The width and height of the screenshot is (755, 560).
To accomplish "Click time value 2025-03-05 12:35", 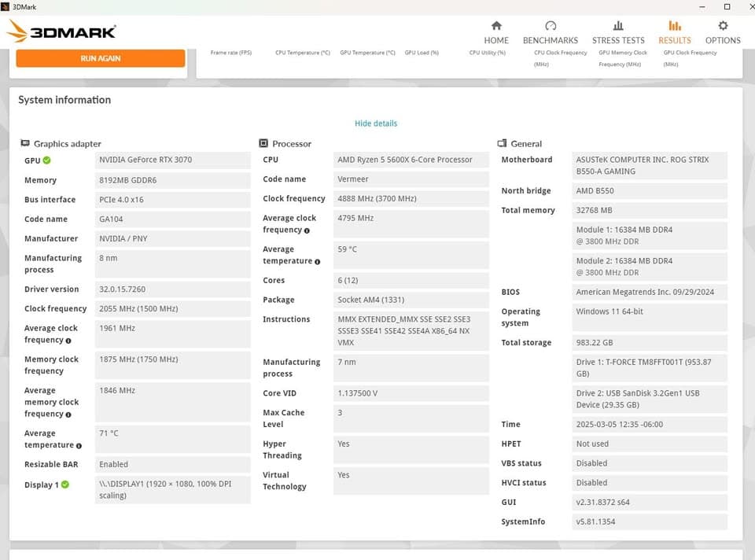I will (650, 424).
